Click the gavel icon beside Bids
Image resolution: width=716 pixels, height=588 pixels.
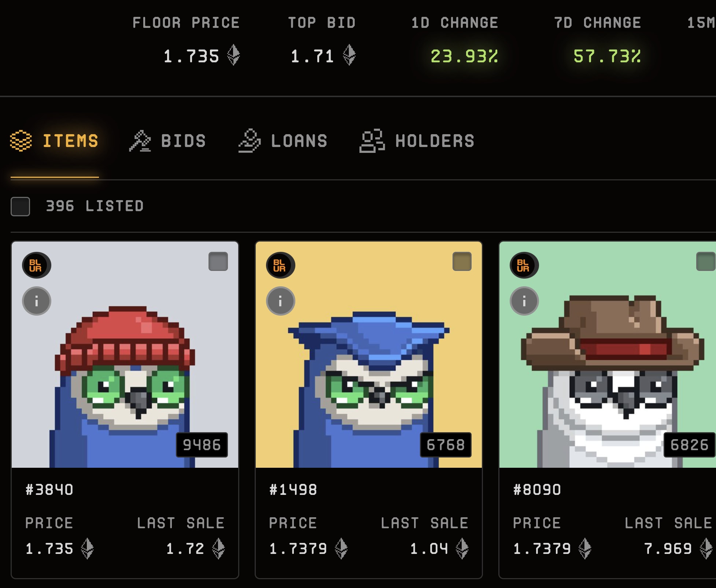point(140,141)
